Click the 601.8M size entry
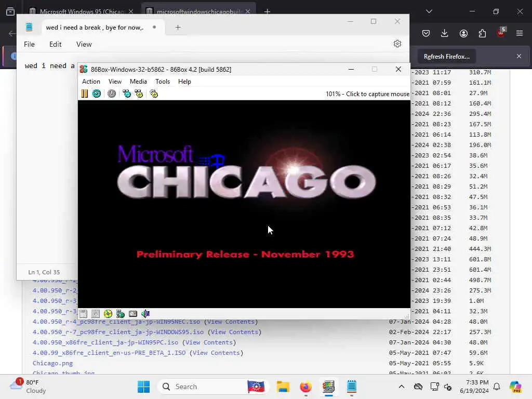 click(480, 259)
